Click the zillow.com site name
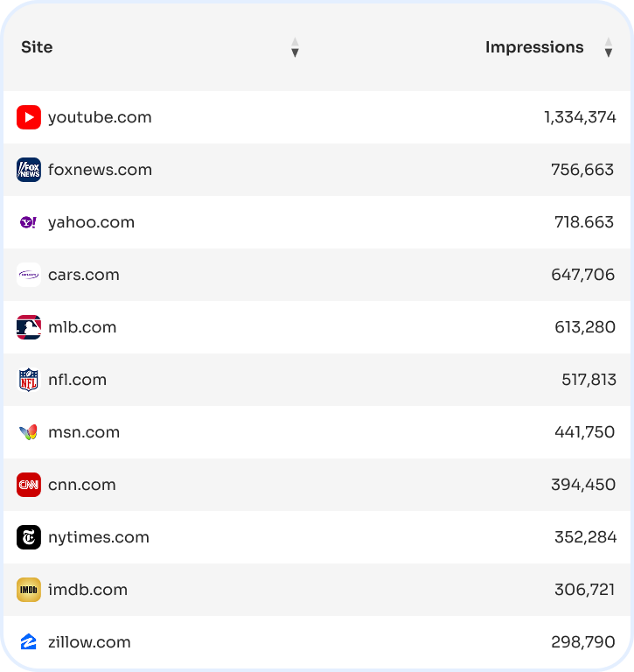The image size is (634, 672). click(x=89, y=642)
